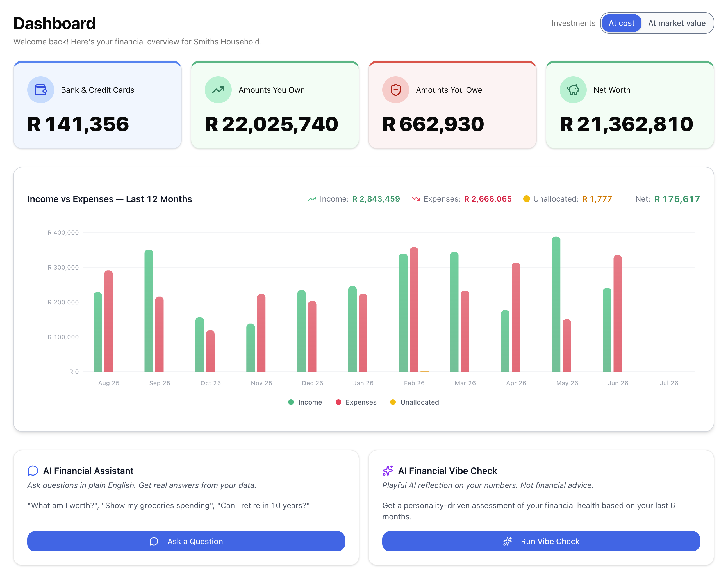This screenshot has height=575, width=728.
Task: Open the Amounts You Owe R 662,930 card
Action: (x=452, y=105)
